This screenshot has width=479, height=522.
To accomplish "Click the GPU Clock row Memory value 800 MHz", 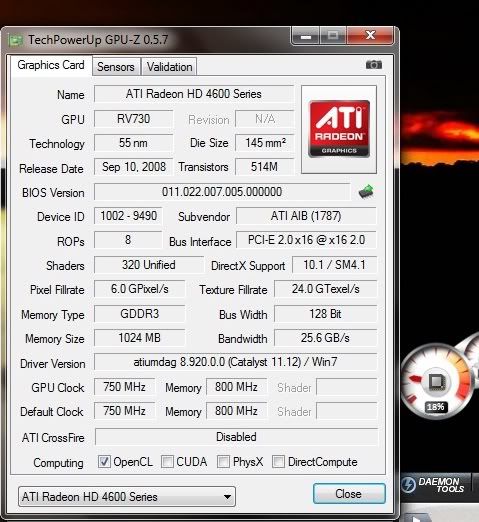I will click(236, 387).
